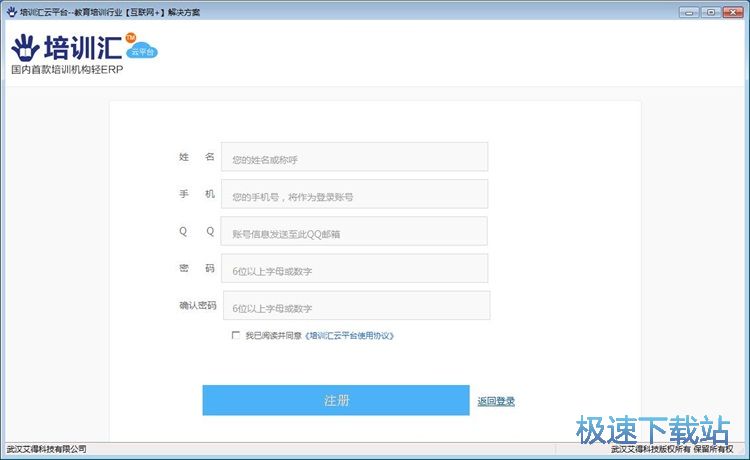Focus the 手机 phone number field

click(x=354, y=194)
